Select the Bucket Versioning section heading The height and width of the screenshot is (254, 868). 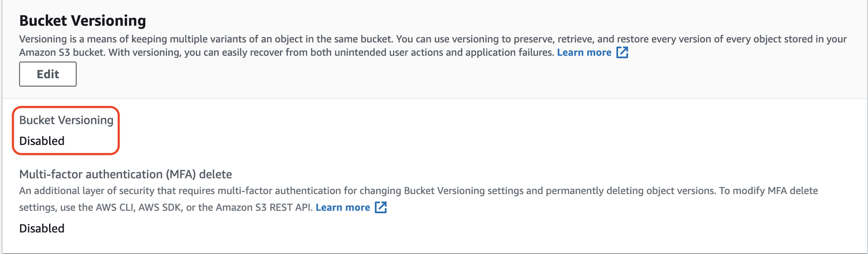pyautogui.click(x=82, y=20)
